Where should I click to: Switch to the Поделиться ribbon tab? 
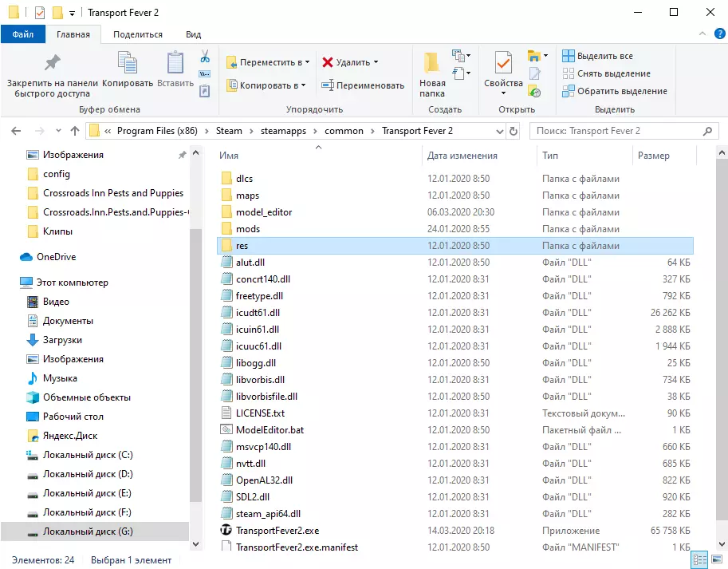138,34
